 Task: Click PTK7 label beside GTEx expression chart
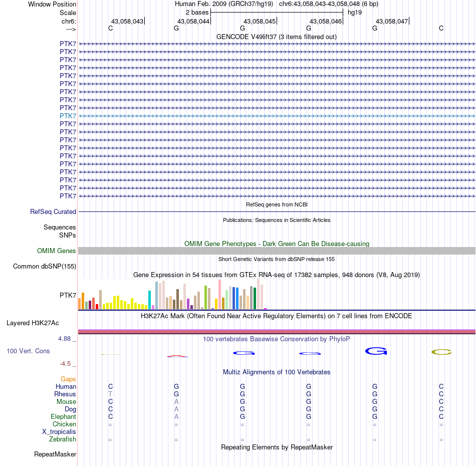[x=68, y=295]
